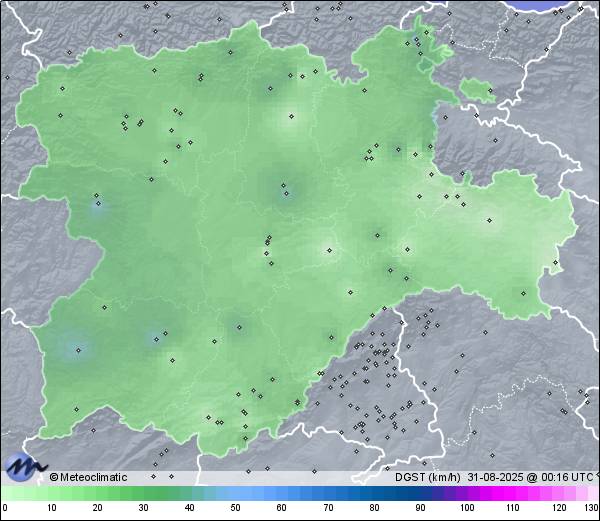Click the 70 label on the scale
This screenshot has width=600, height=521.
328,508
